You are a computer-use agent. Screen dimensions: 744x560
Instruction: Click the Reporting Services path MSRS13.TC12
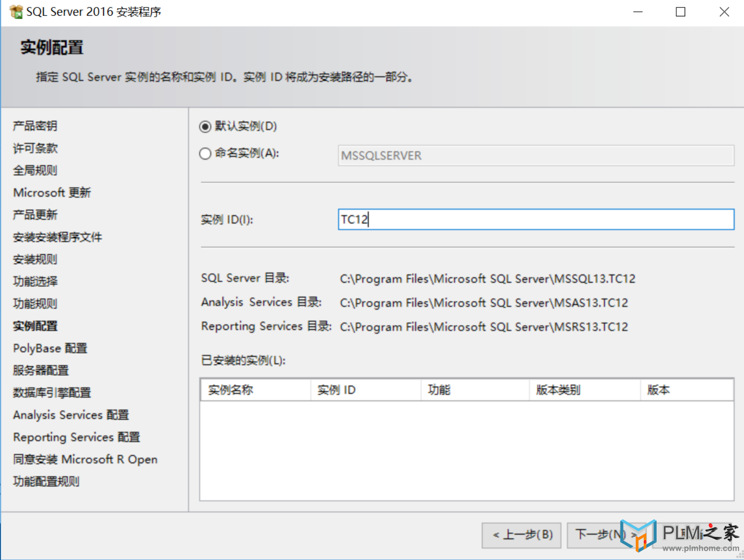click(484, 327)
